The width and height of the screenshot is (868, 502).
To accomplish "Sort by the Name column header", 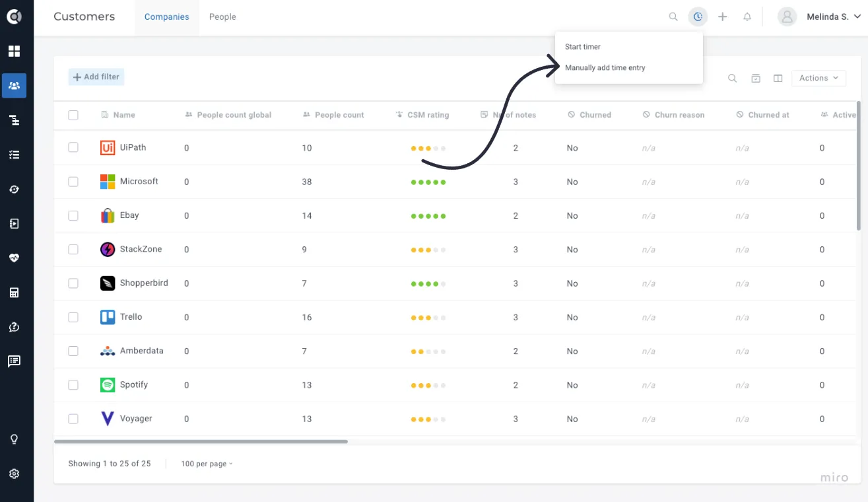I will pyautogui.click(x=118, y=115).
